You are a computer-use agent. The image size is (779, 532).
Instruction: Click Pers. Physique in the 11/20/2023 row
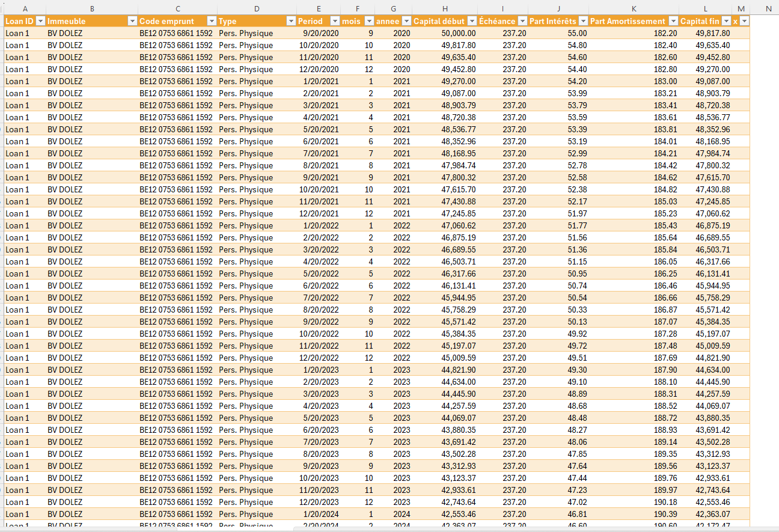(x=257, y=490)
